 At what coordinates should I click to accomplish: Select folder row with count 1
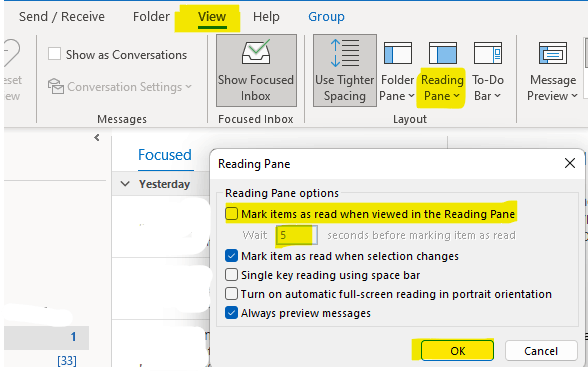tap(46, 337)
